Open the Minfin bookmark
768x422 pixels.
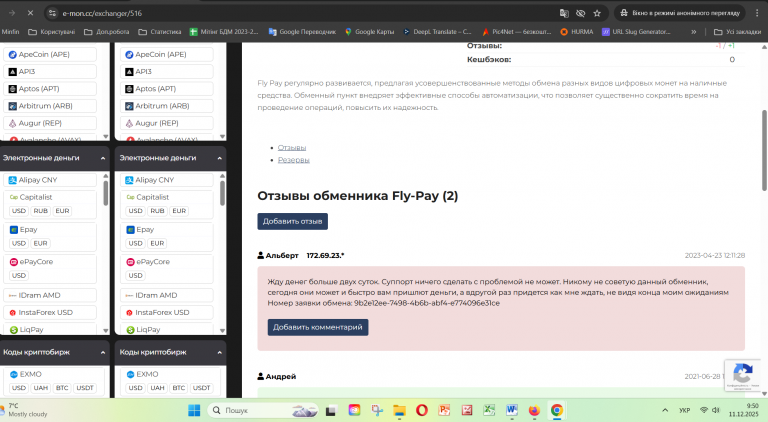click(10, 32)
